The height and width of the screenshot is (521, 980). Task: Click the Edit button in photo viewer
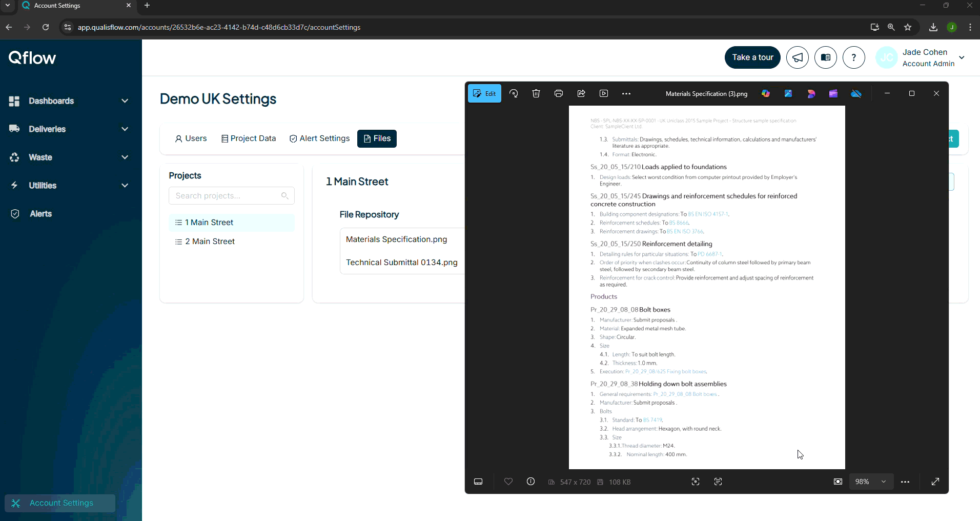(x=484, y=94)
